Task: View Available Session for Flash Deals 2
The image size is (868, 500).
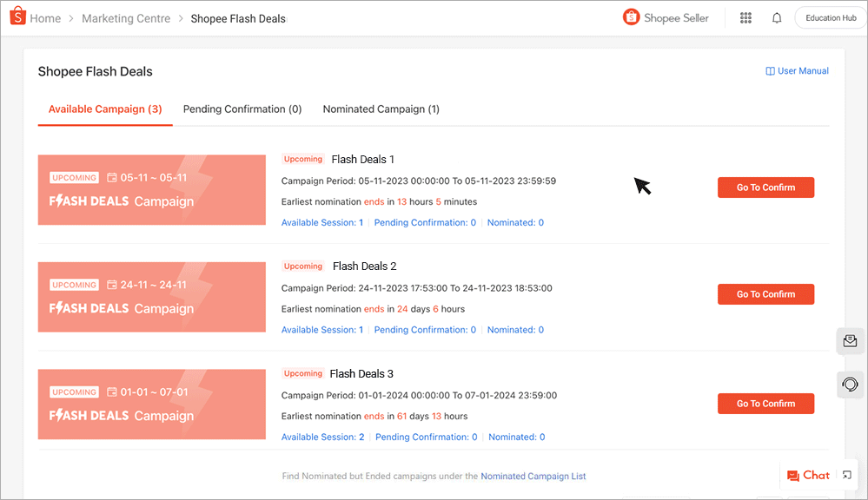Action: point(322,329)
